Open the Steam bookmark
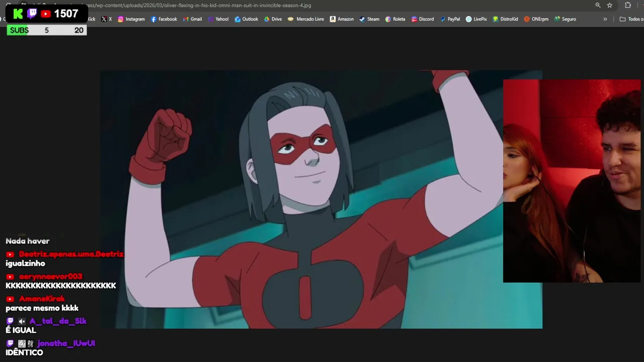The width and height of the screenshot is (644, 362). [369, 19]
